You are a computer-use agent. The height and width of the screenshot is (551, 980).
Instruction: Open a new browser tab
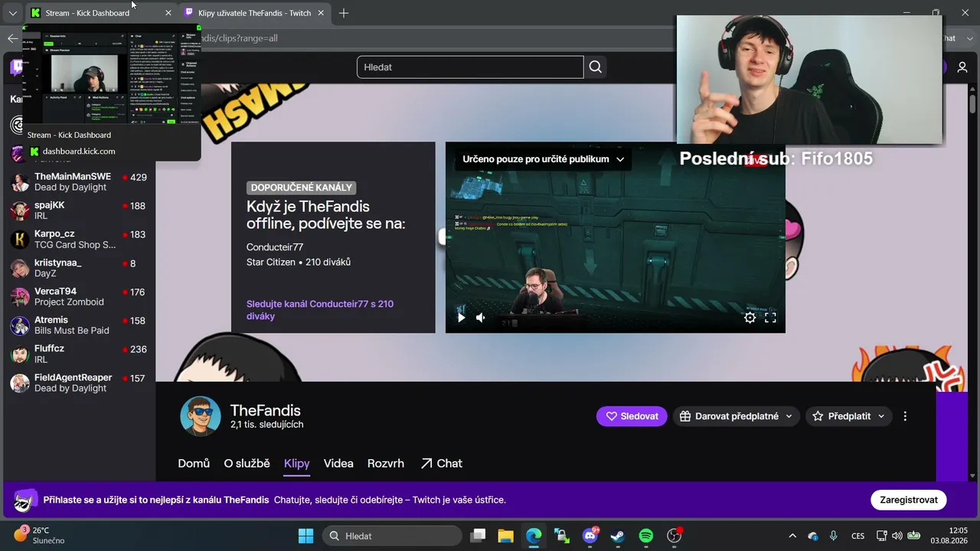[344, 13]
